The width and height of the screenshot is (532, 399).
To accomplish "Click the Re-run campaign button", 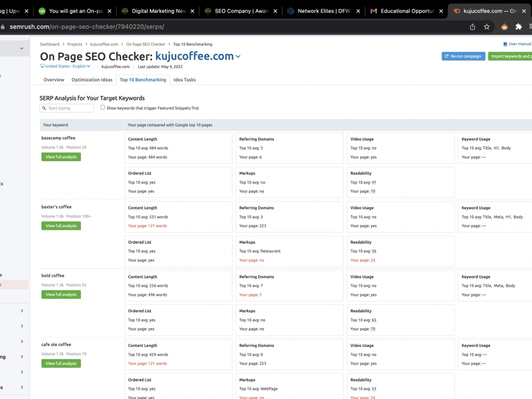I will pos(463,56).
